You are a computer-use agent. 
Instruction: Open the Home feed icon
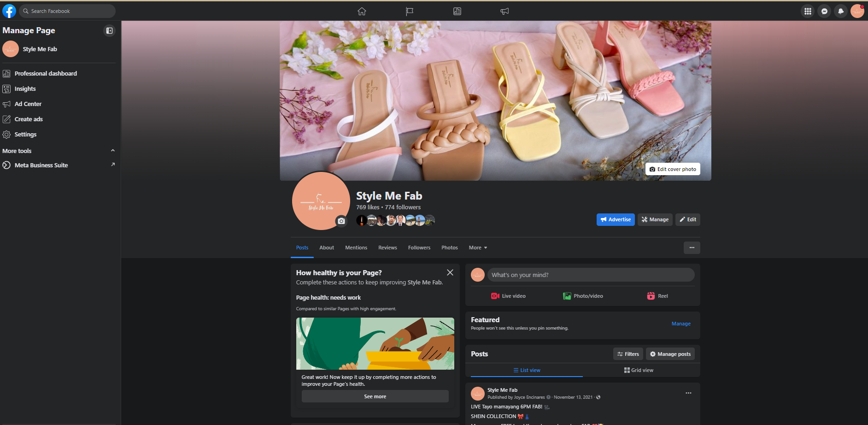362,11
